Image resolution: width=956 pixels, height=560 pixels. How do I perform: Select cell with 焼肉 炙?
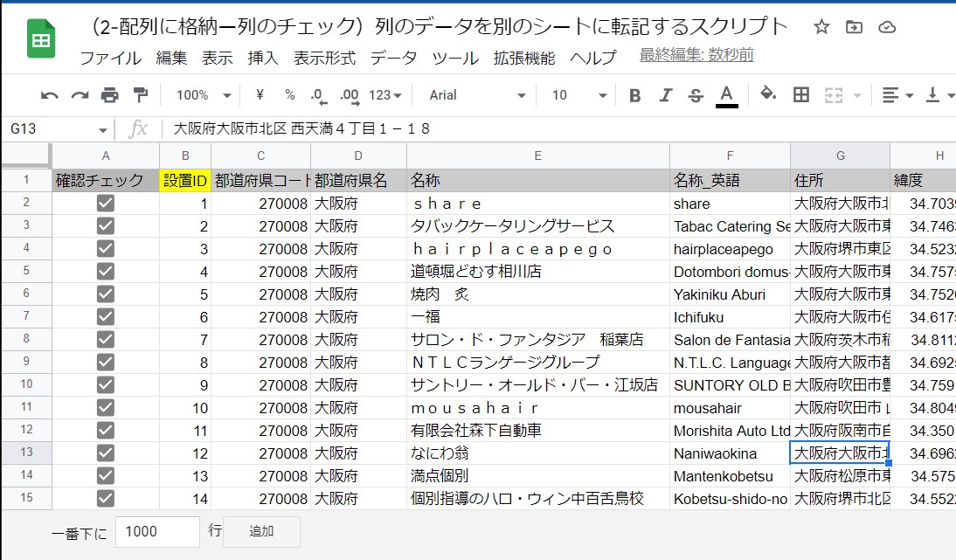pyautogui.click(x=537, y=294)
